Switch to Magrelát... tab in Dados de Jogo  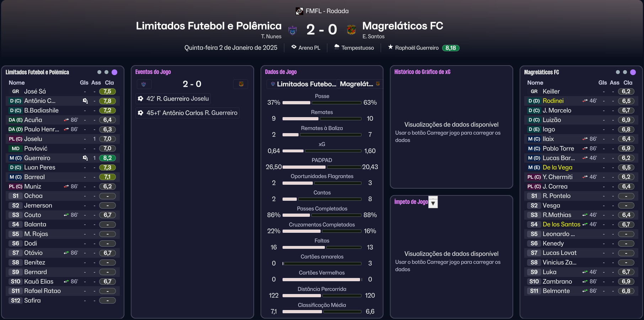359,84
